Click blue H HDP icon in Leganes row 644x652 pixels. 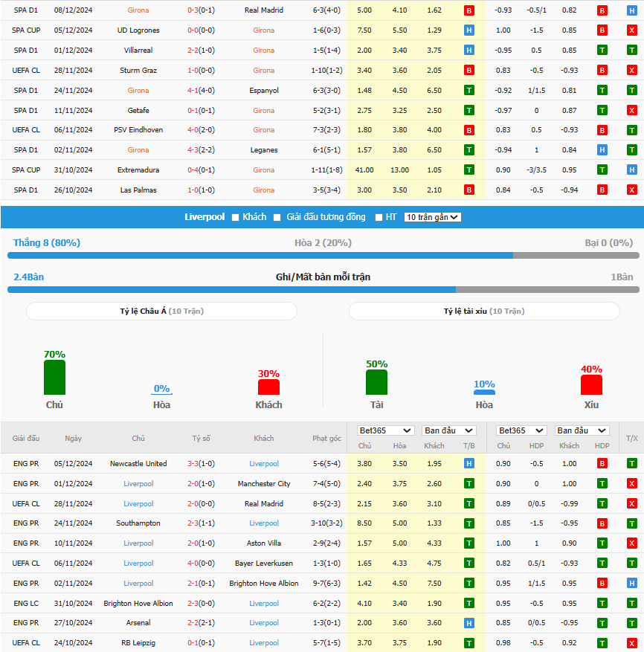pos(602,149)
